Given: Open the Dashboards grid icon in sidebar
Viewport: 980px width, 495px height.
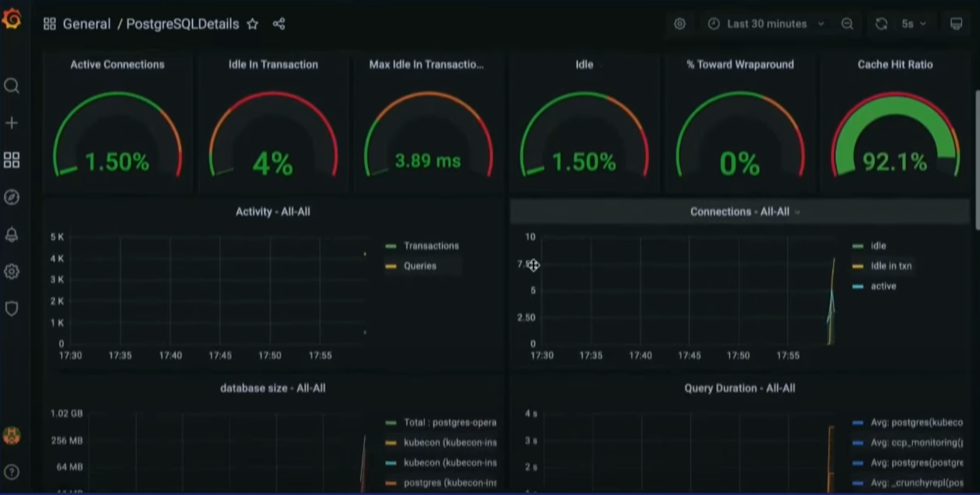Looking at the screenshot, I should tap(12, 160).
